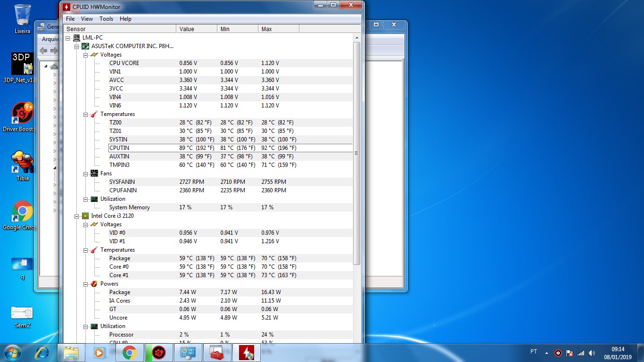The image size is (644, 362).
Task: Click the Min column header
Action: 238,29
